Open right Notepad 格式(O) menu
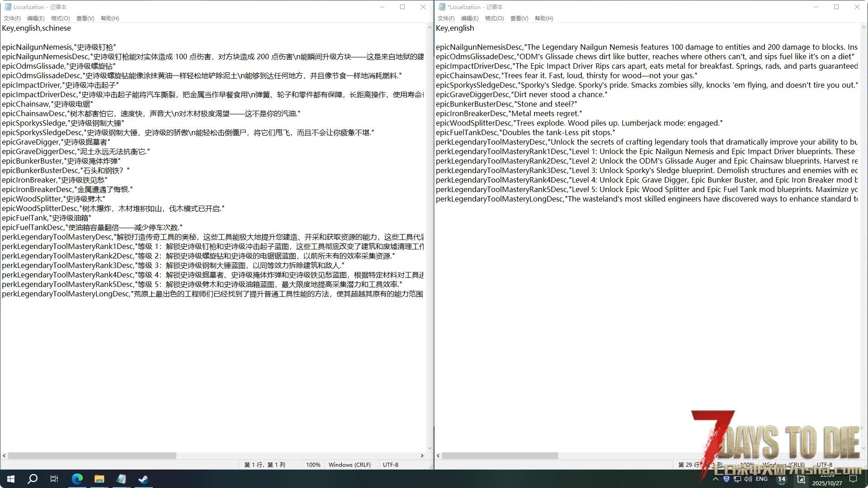 pos(494,19)
